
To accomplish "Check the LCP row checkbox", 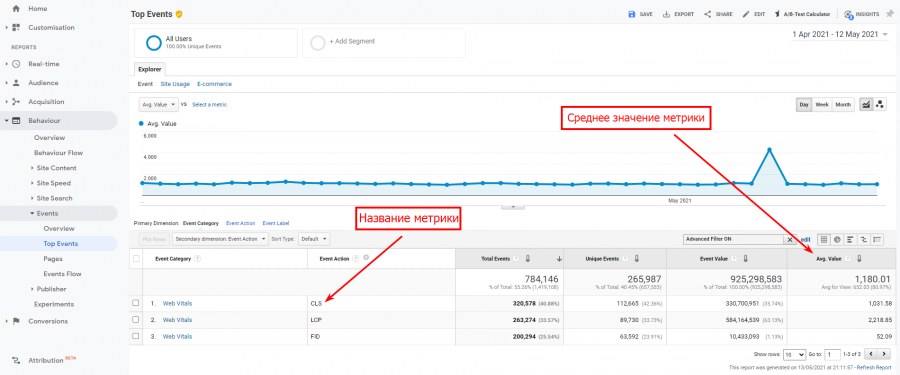I will click(x=135, y=319).
